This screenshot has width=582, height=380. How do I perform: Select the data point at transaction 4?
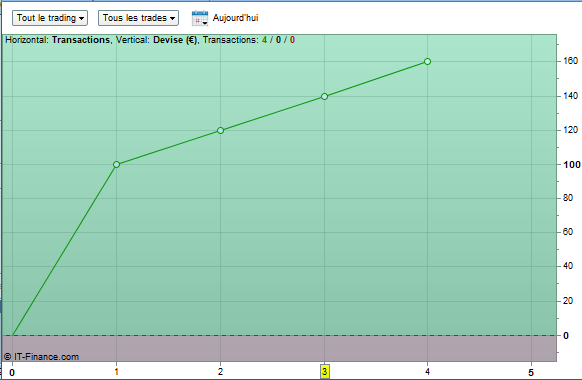point(427,62)
